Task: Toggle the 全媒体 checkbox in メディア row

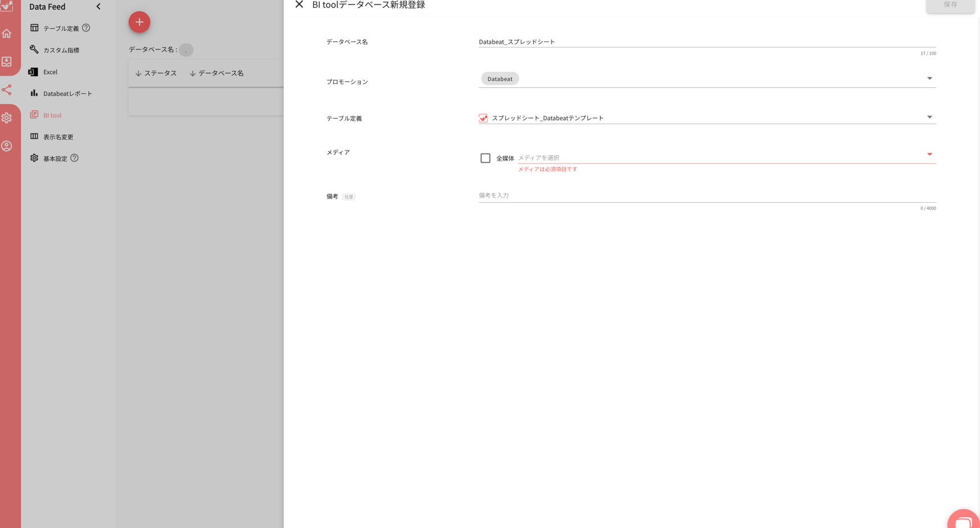Action: click(x=485, y=158)
